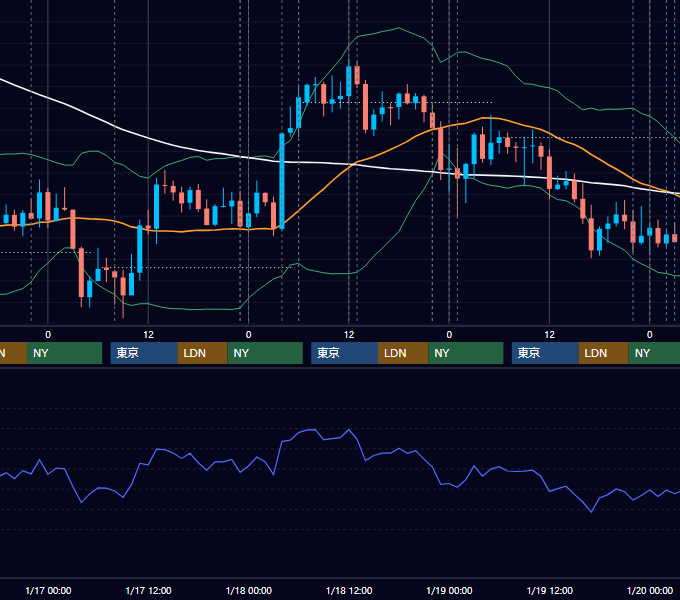680x600 pixels.
Task: Click the 1/19 12:00 time axis label
Action: (549, 590)
